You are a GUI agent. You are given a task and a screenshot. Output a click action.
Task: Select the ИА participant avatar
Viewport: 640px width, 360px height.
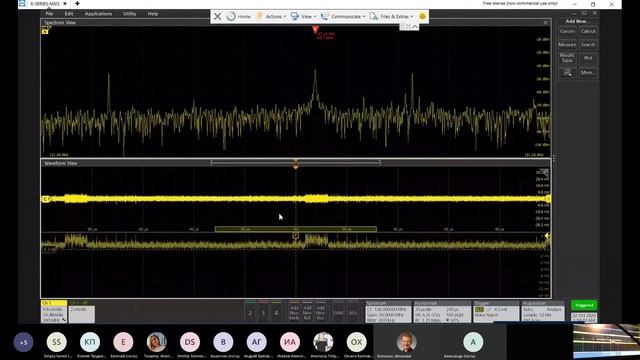tap(290, 342)
